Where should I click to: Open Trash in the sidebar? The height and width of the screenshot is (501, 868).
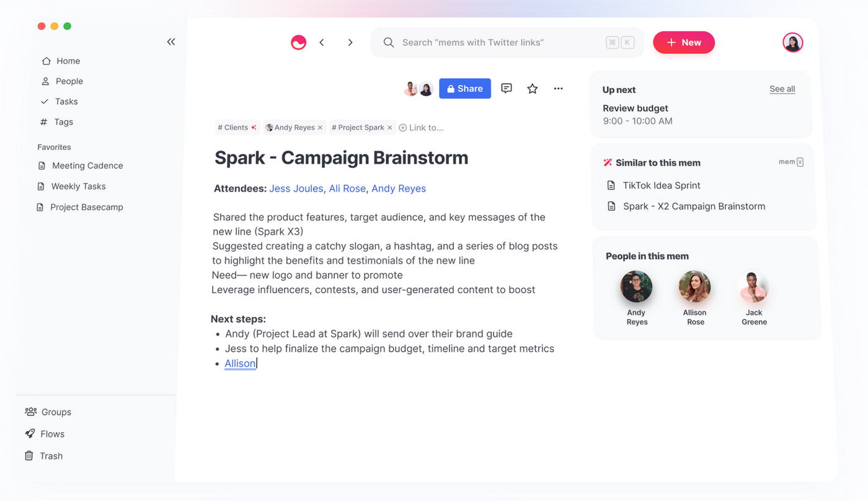click(51, 456)
